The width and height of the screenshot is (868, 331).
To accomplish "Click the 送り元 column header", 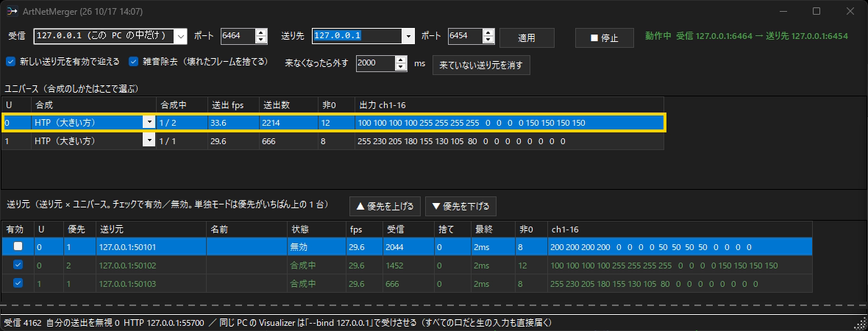I will click(151, 229).
